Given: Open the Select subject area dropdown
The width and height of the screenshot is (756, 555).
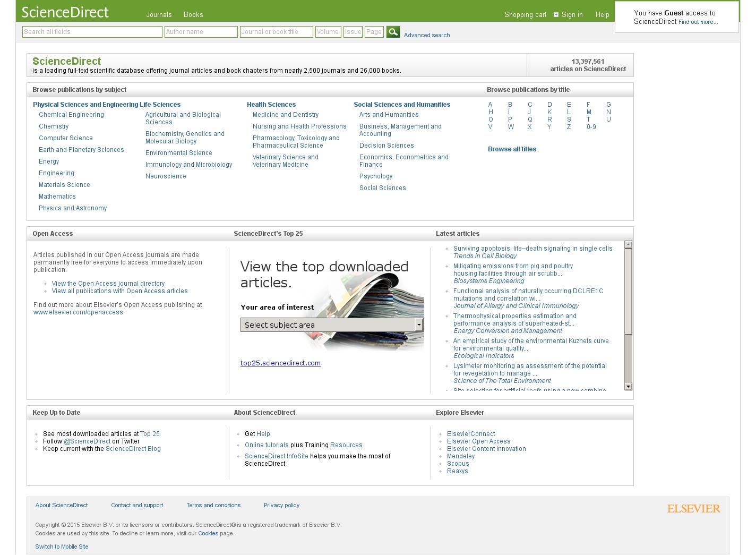Looking at the screenshot, I should (x=331, y=325).
